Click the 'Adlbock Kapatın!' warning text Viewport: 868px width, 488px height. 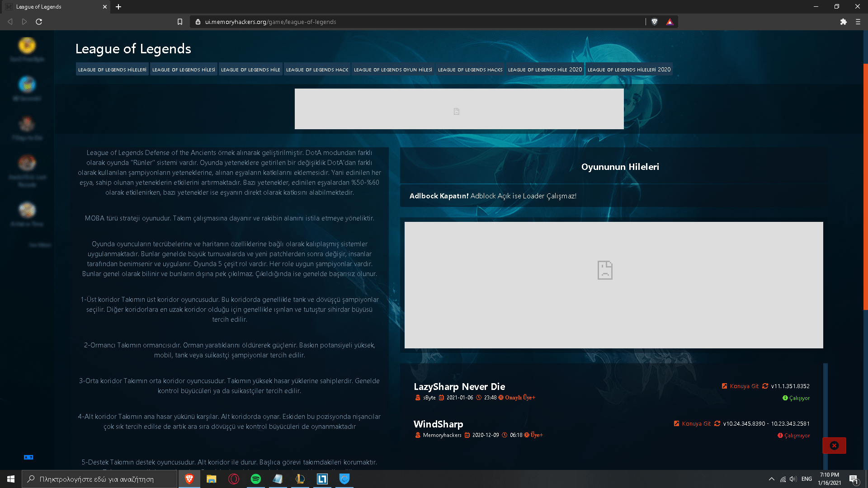tap(439, 196)
